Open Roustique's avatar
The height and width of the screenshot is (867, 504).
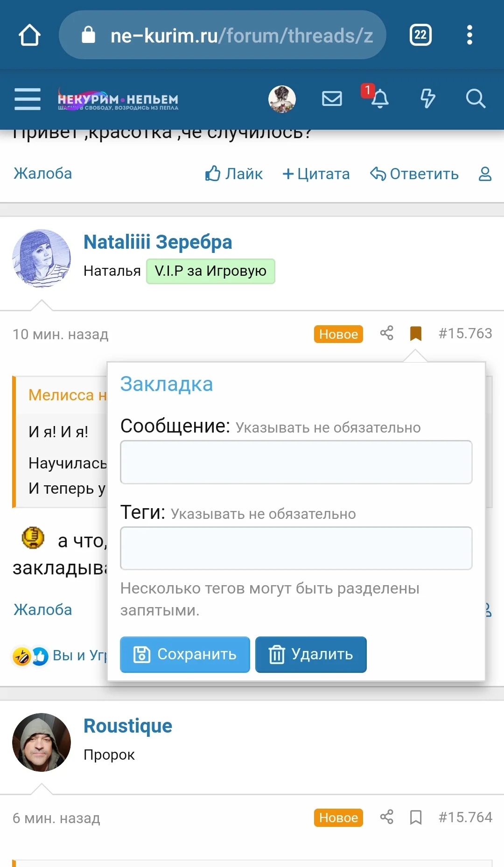pyautogui.click(x=42, y=742)
